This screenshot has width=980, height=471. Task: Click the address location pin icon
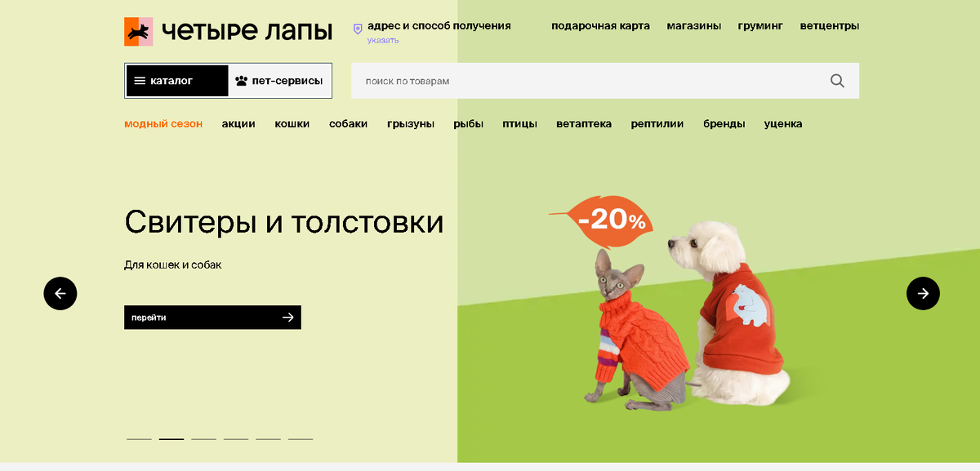point(358,29)
